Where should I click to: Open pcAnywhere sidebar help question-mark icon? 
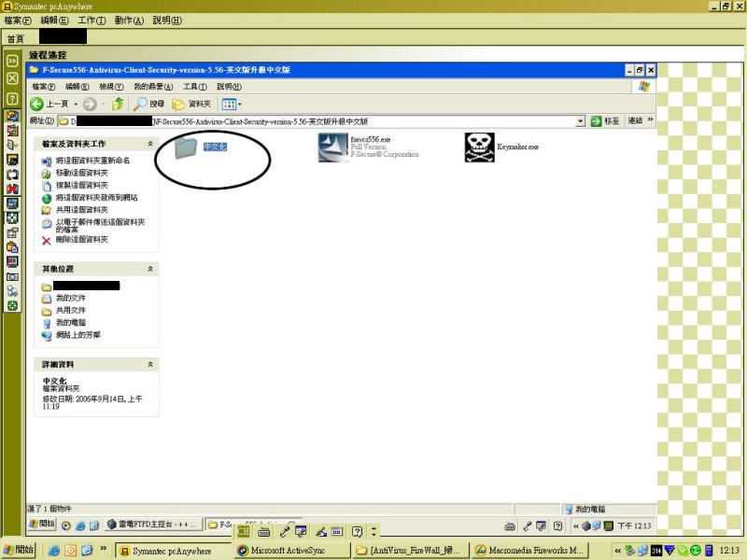point(12,99)
